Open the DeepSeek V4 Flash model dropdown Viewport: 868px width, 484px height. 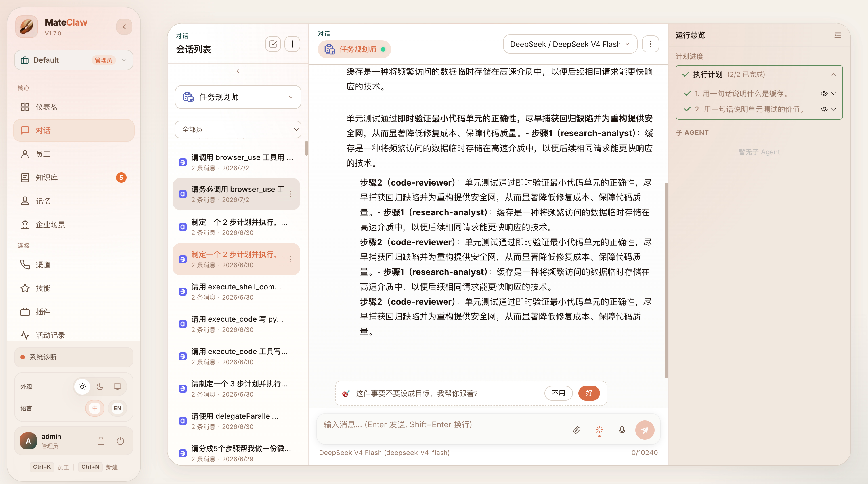point(570,44)
